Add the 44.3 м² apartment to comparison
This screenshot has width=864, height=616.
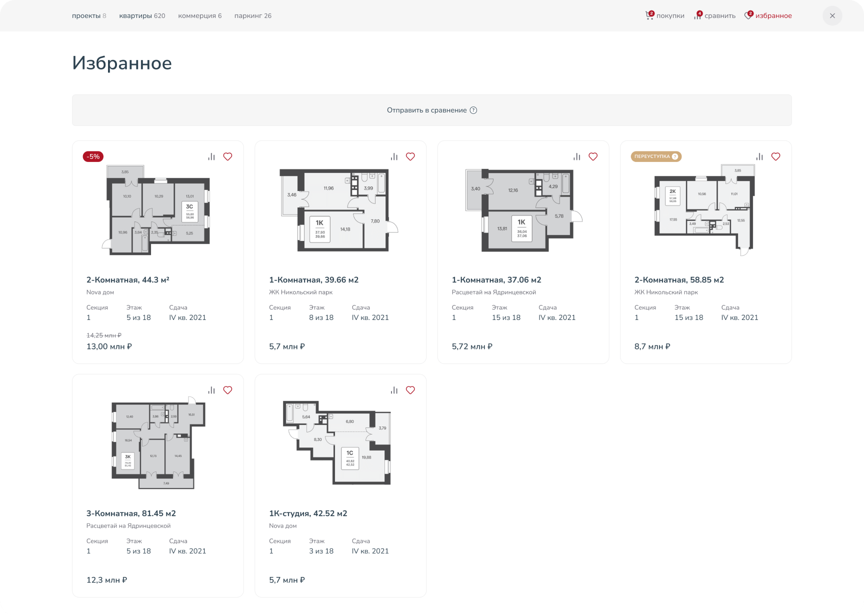(x=211, y=156)
